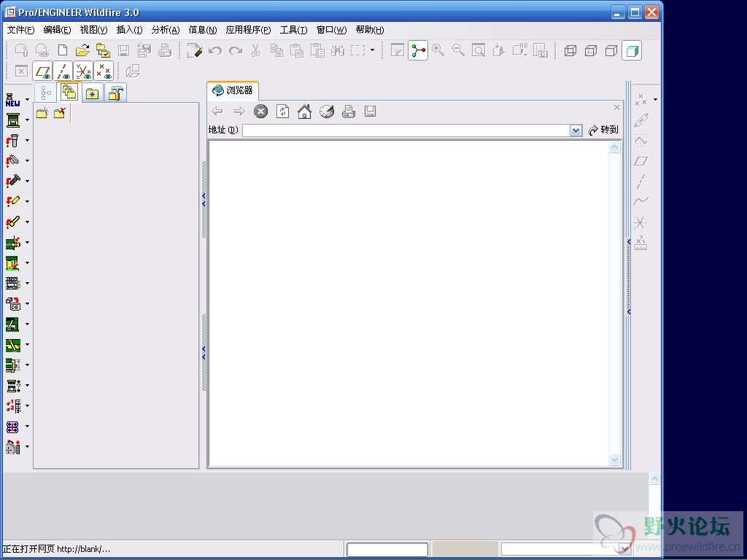Open dropdown arrow beside the DB icon
747x560 pixels.
coord(27,304)
